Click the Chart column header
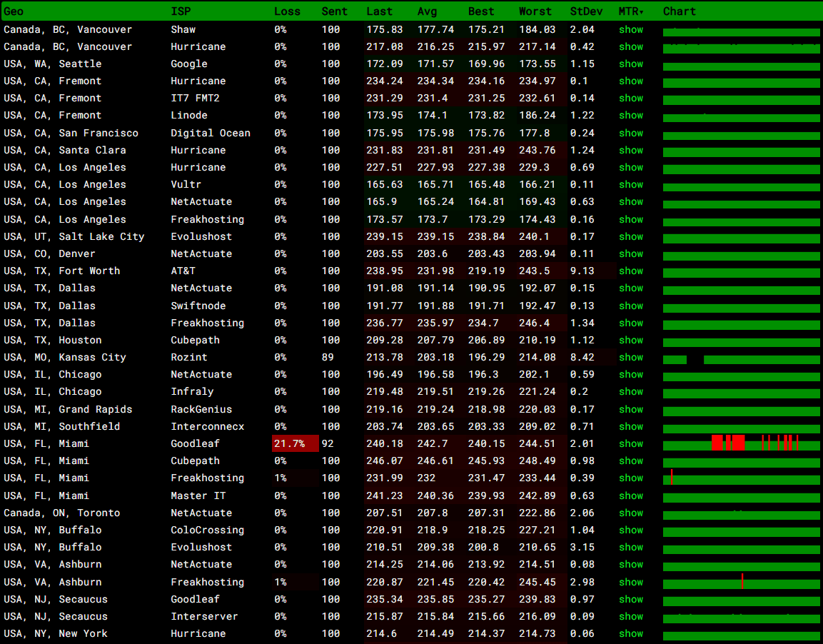Screen dimensions: 823x644 680,11
